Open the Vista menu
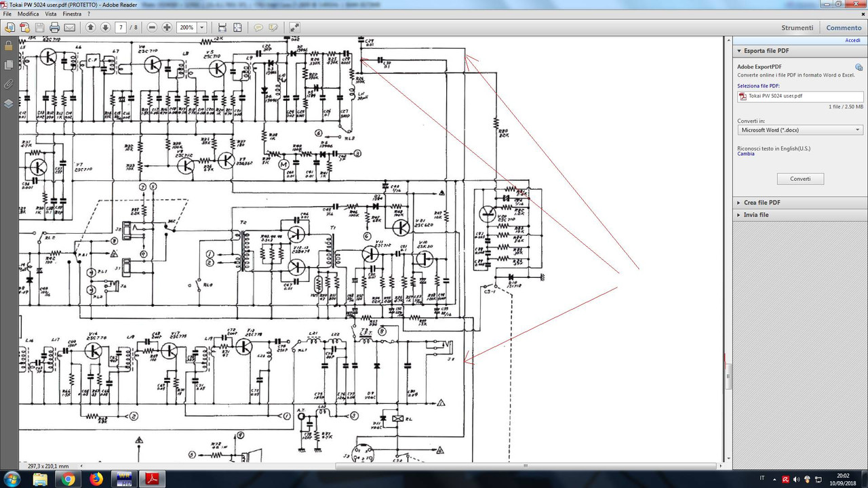This screenshot has width=868, height=488. [51, 14]
